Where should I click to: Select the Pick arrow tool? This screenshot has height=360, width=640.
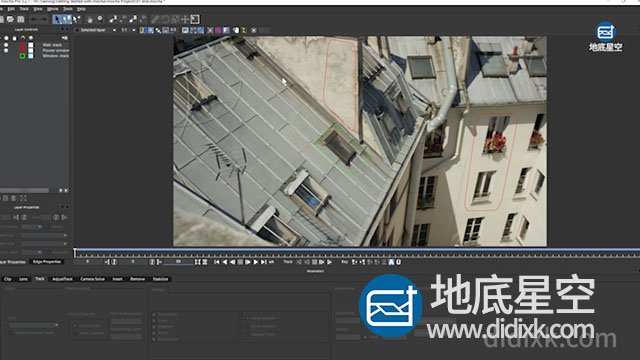pos(57,19)
